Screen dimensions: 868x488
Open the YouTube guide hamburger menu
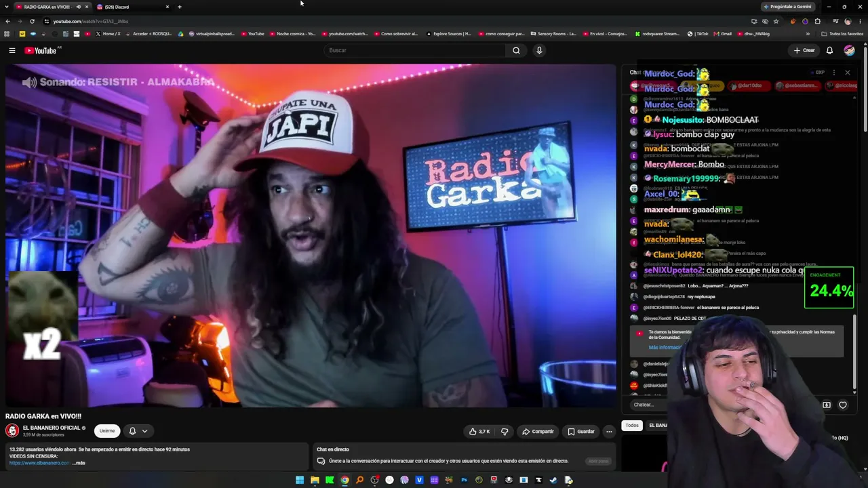(x=12, y=50)
